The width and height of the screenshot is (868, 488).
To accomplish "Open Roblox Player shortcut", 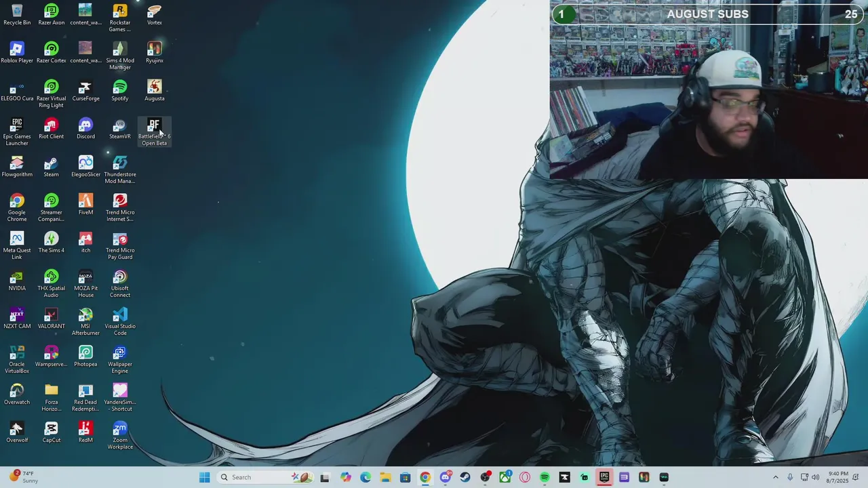I will pyautogui.click(x=17, y=53).
